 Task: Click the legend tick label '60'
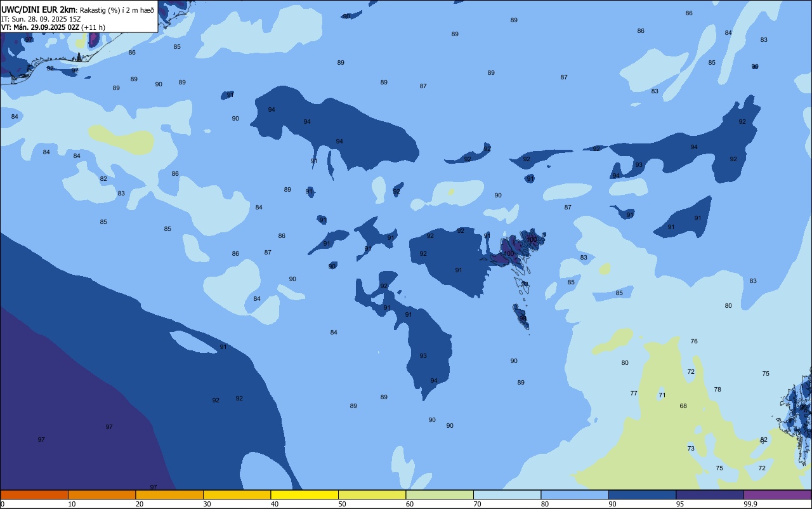click(410, 504)
